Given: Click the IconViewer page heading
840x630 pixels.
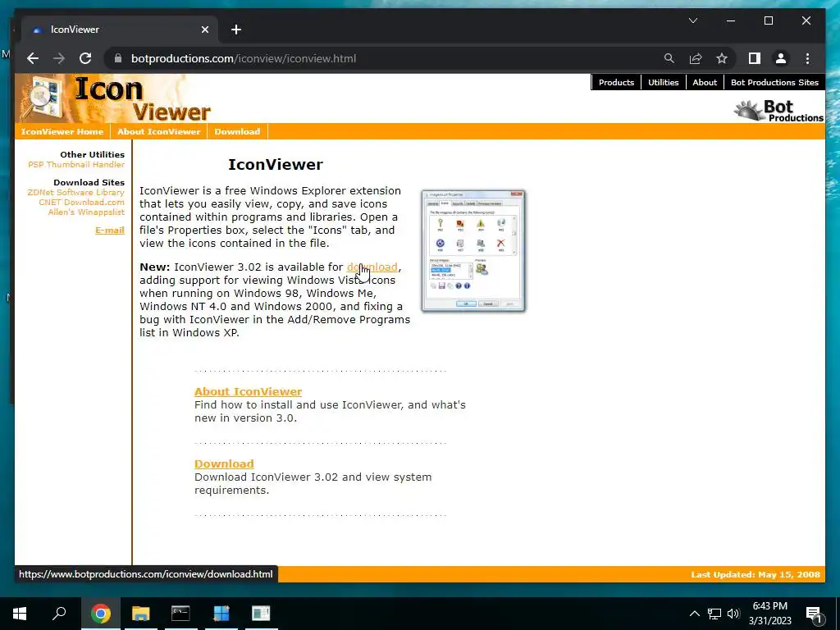Looking at the screenshot, I should point(276,164).
